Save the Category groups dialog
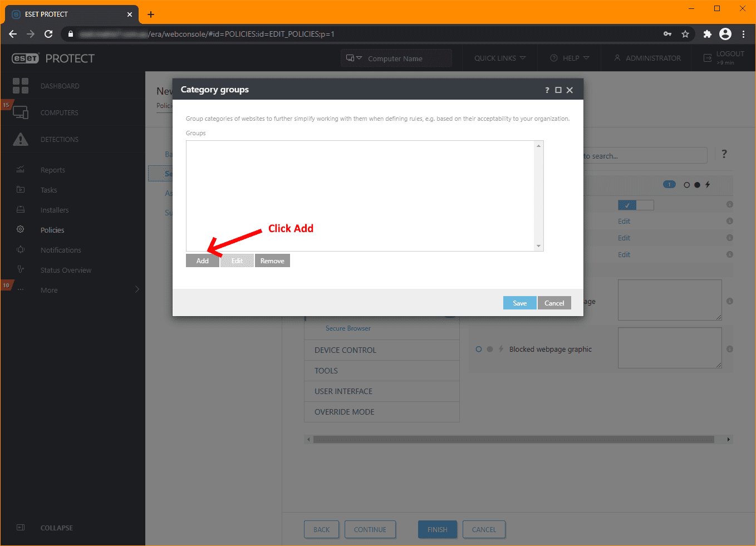The height and width of the screenshot is (546, 756). point(520,303)
